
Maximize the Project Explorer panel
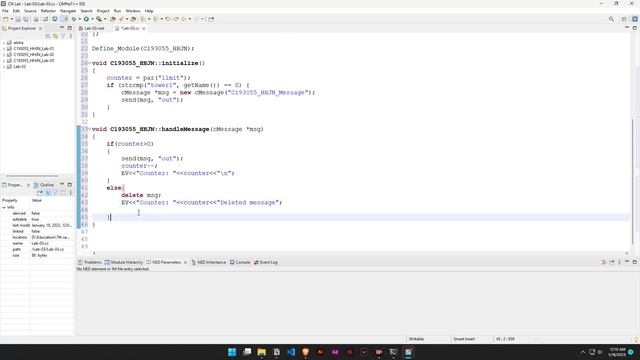coord(69,28)
